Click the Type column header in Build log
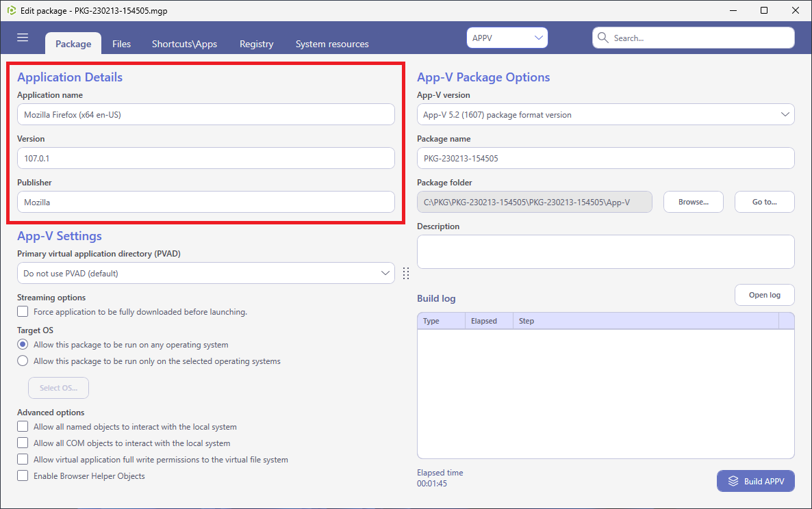 (x=441, y=321)
